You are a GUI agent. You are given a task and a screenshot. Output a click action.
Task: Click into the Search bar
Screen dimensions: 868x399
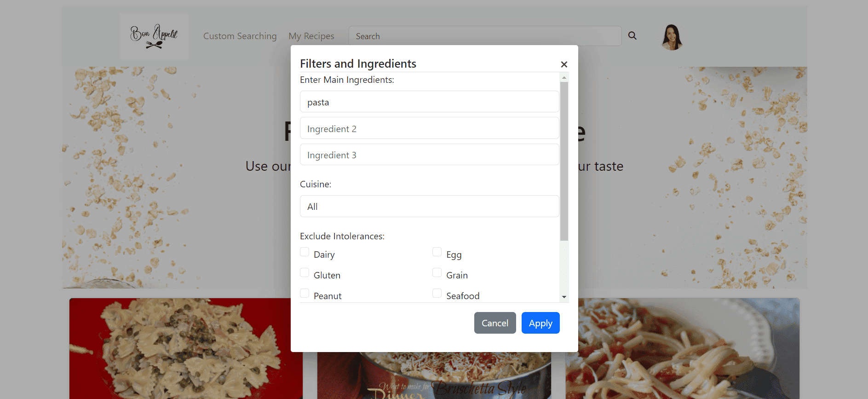pos(485,36)
